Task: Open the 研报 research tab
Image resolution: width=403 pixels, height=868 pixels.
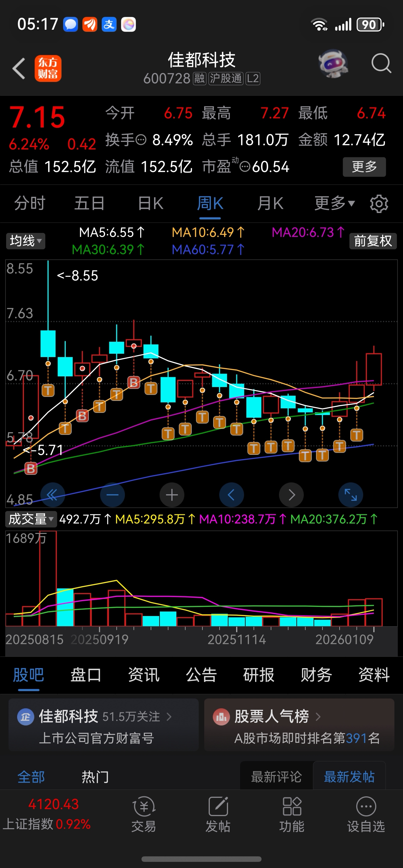Action: click(x=259, y=675)
